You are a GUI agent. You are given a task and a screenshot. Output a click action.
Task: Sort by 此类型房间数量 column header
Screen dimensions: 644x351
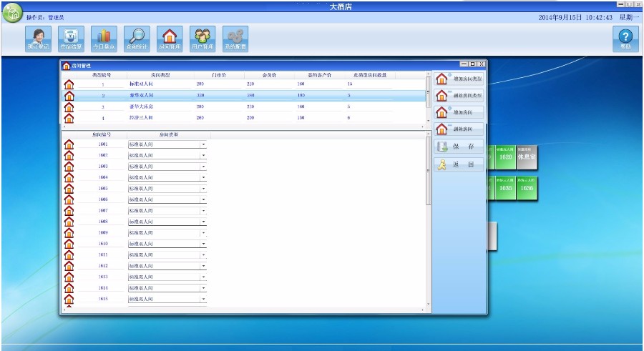(x=370, y=76)
